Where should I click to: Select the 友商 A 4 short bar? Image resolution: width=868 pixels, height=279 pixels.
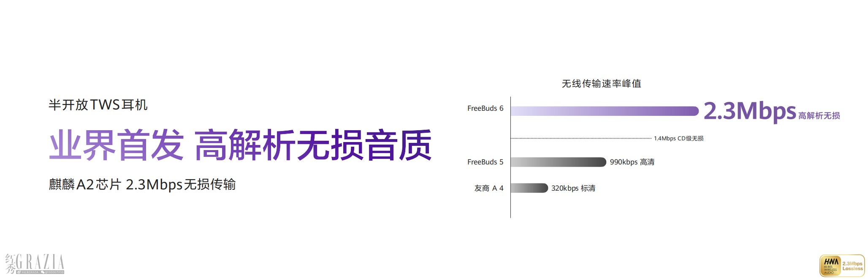pos(529,188)
